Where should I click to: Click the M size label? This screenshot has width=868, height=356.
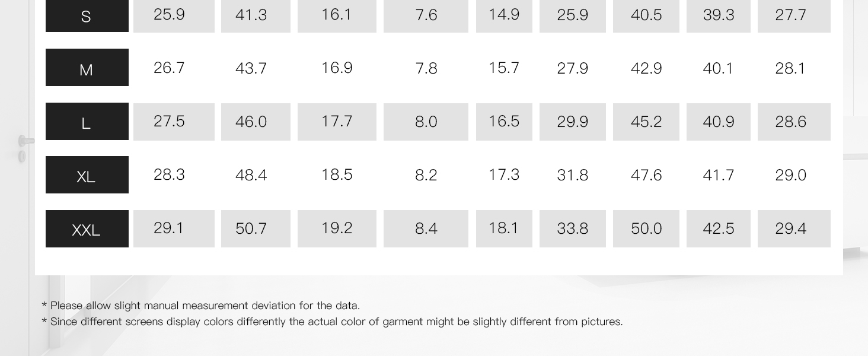click(87, 68)
